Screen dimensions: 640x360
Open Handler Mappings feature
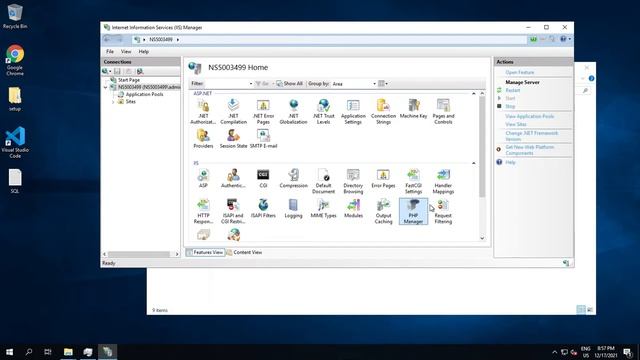pos(443,181)
